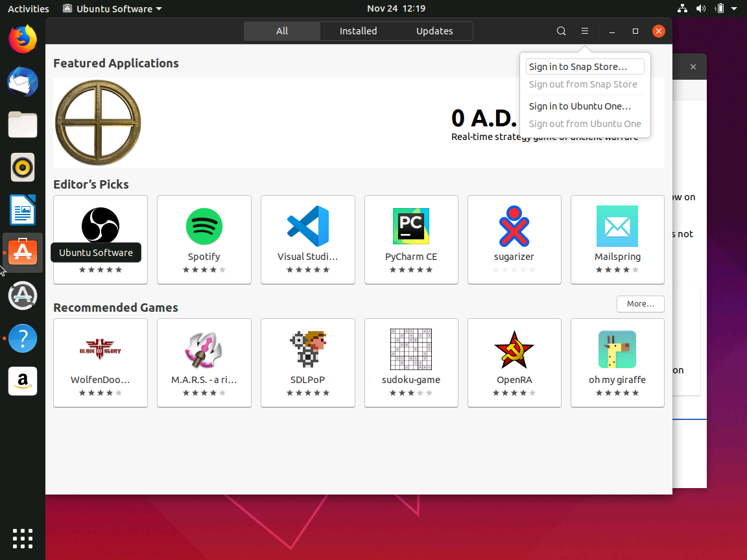The height and width of the screenshot is (560, 747).
Task: Click the battery icon in top bar
Action: tap(720, 8)
